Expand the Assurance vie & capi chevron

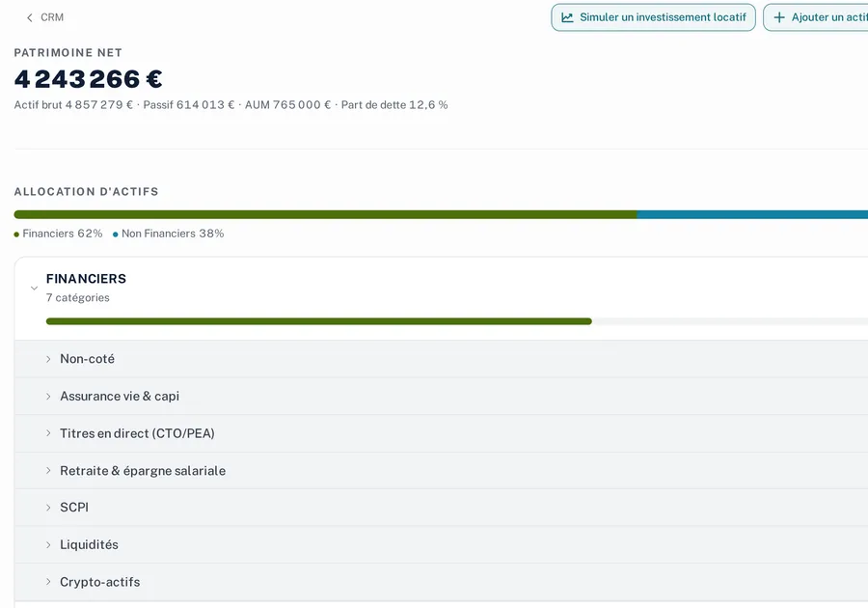pos(48,397)
